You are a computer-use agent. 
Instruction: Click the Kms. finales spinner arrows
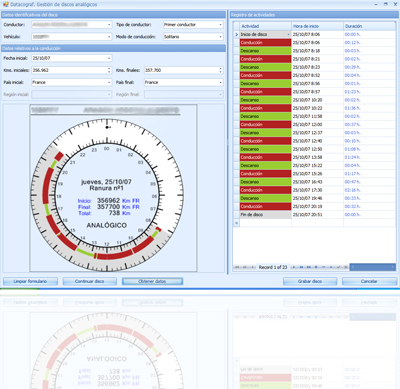220,70
